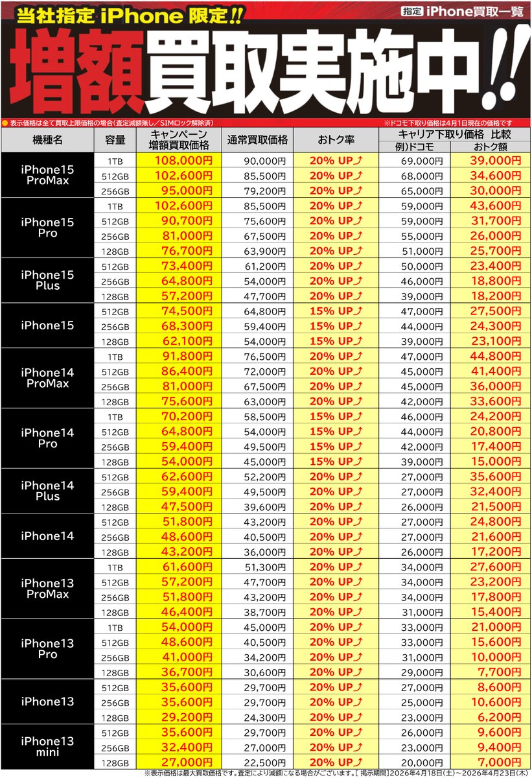Click the おトク率 column header
The image size is (532, 778).
(336, 139)
